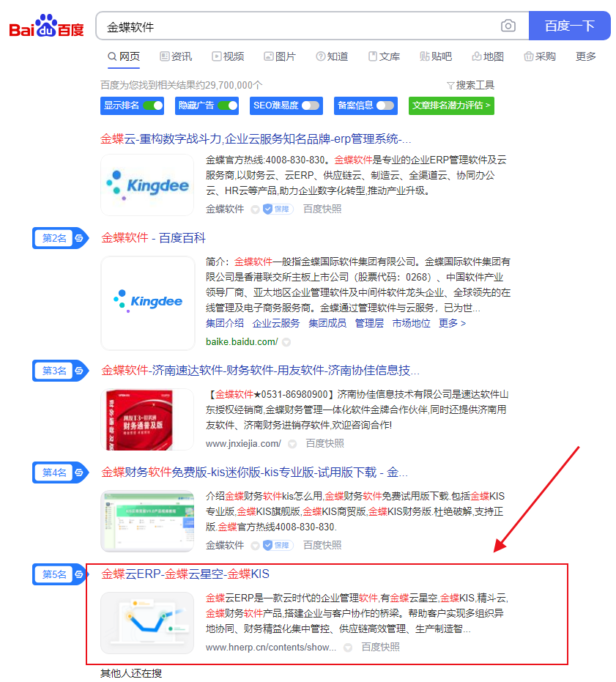Image resolution: width=616 pixels, height=682 pixels.
Task: Open camera image search icon
Action: pos(508,26)
